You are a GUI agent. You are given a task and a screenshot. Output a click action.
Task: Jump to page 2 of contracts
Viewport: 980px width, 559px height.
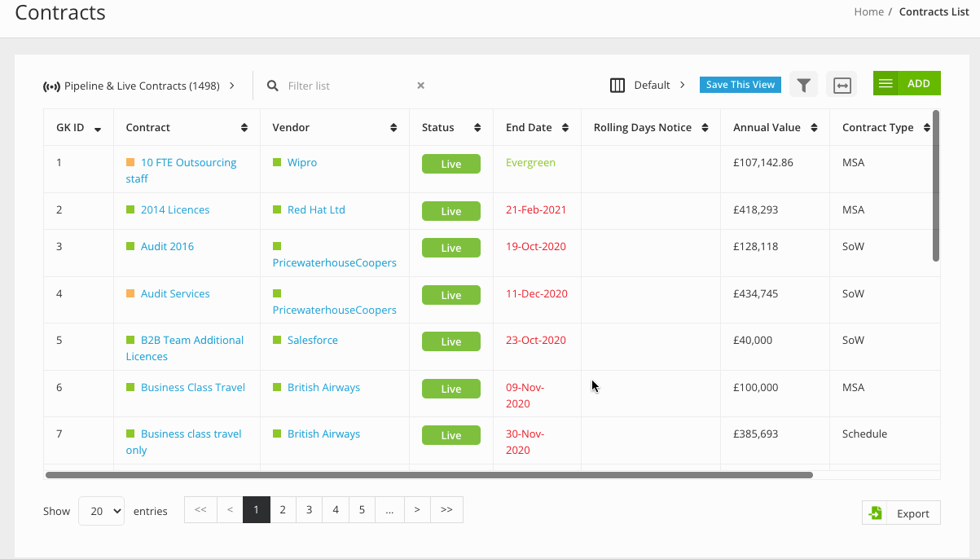283,510
